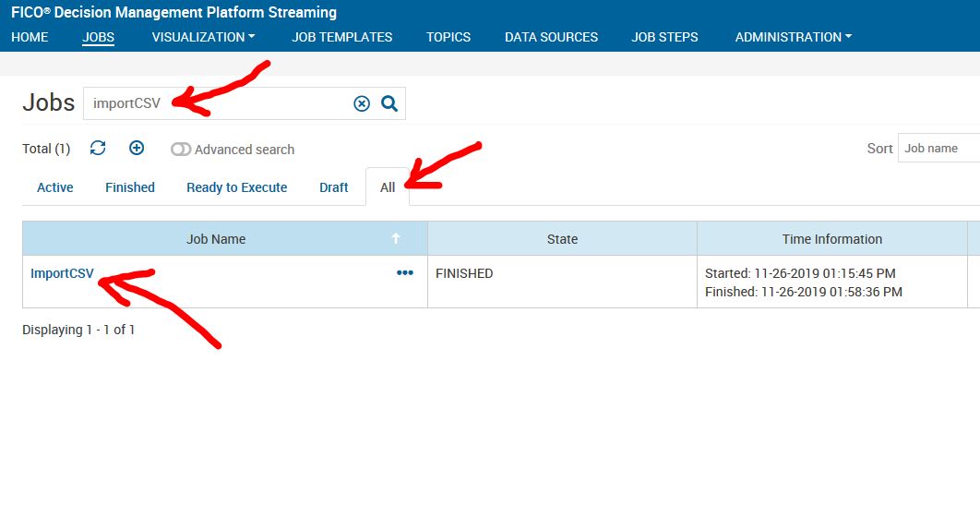Clear the importCSV search text
Viewport: 980px width, 505px height.
tap(362, 103)
